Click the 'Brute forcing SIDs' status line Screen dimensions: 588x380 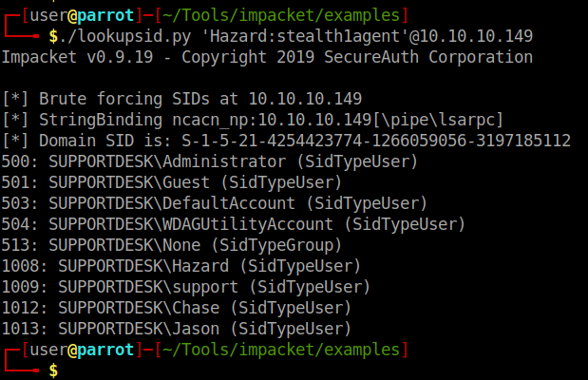point(180,99)
